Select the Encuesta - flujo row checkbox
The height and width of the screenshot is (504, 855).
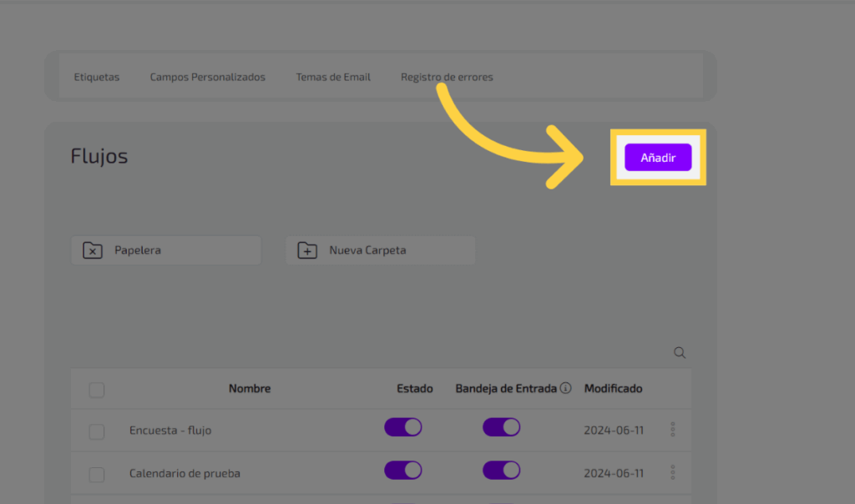(97, 431)
